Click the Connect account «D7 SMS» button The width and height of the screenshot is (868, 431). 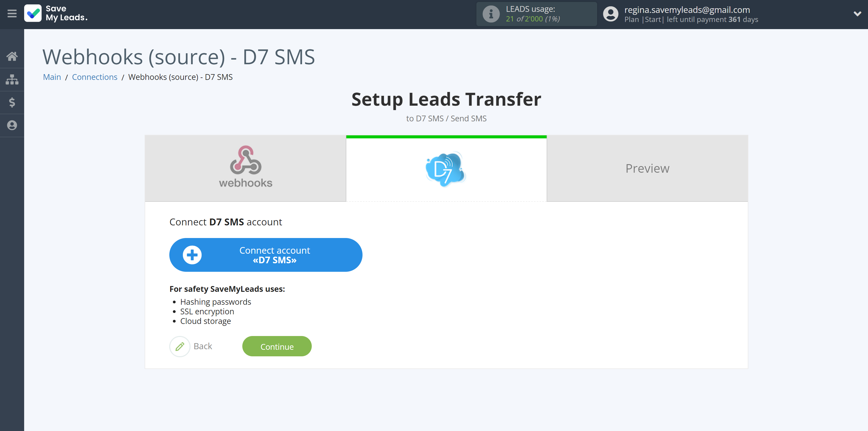(266, 255)
